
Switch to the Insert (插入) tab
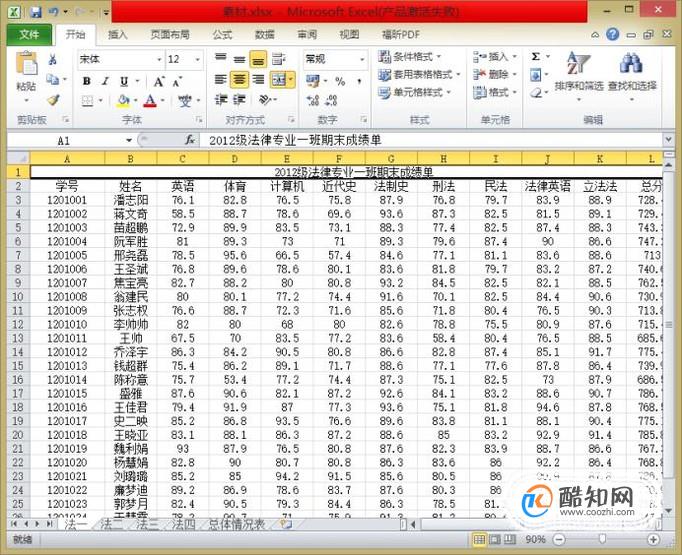[117, 35]
